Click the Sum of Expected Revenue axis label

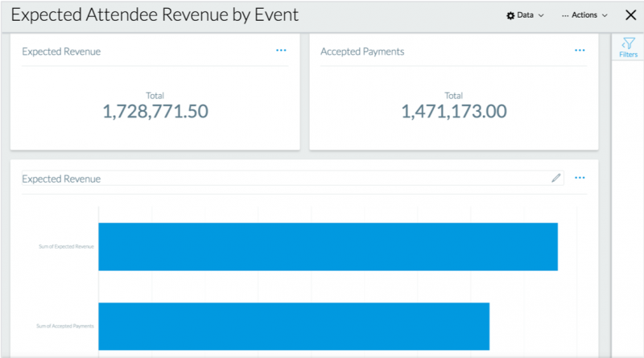(x=67, y=246)
